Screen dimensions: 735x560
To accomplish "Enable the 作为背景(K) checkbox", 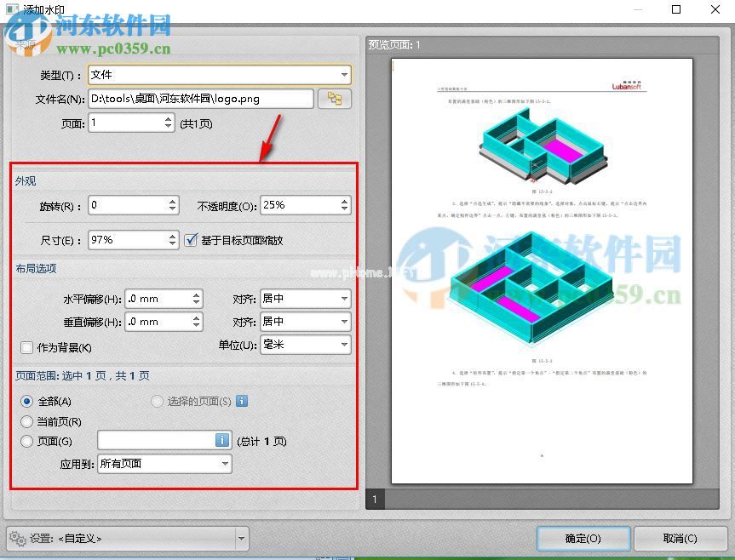I will coord(27,347).
